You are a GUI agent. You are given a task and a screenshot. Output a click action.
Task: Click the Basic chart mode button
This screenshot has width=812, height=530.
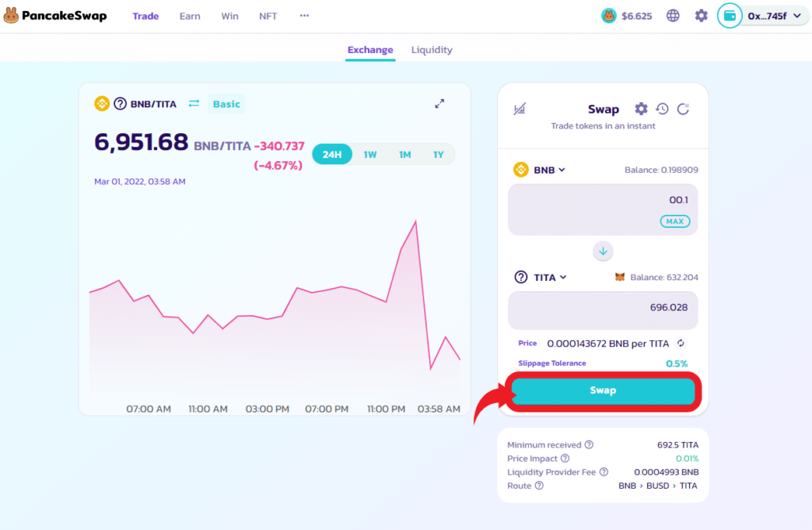click(x=226, y=104)
